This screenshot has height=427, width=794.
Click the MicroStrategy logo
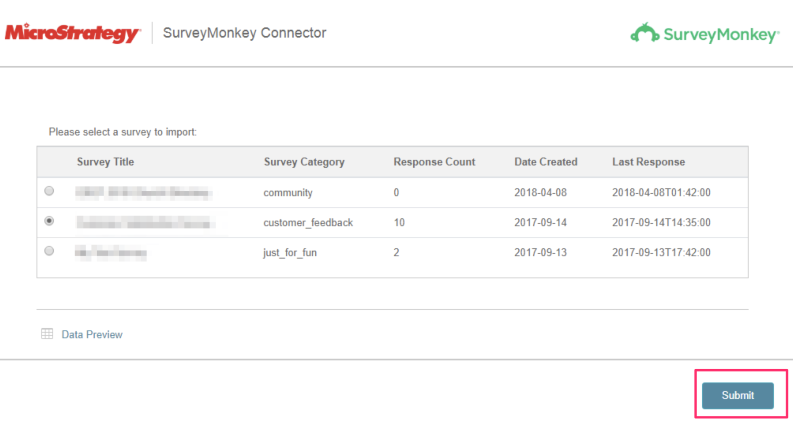coord(72,34)
